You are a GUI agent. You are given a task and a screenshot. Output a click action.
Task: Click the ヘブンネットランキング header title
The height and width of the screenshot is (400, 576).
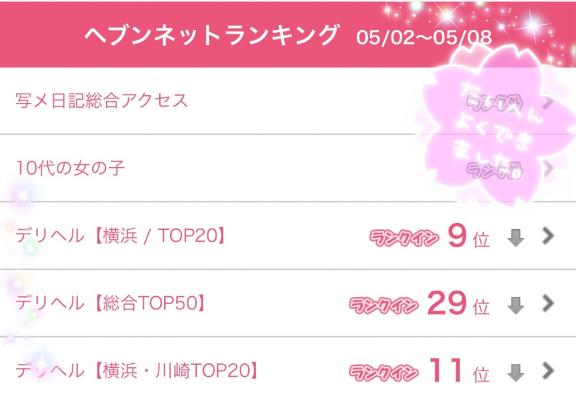(x=211, y=35)
